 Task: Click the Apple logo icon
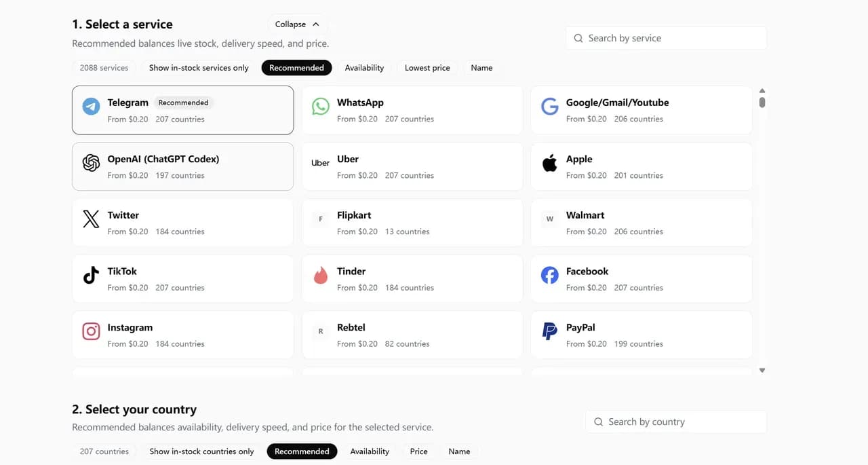coord(550,162)
